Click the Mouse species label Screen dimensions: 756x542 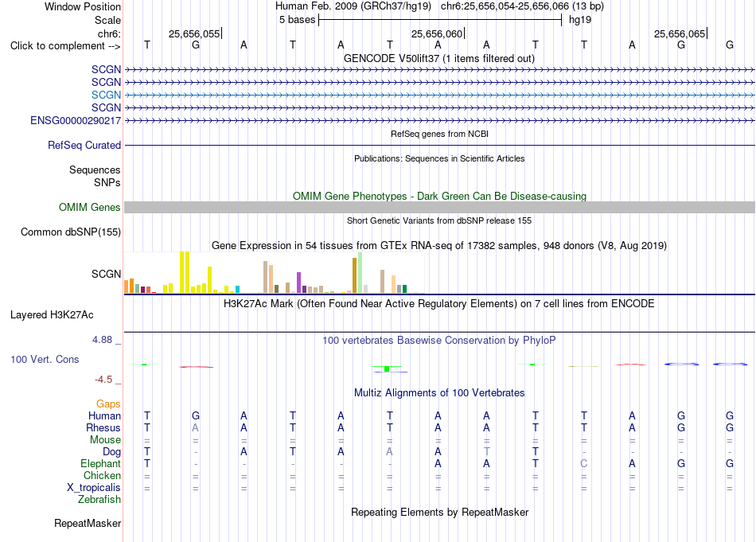(x=105, y=440)
